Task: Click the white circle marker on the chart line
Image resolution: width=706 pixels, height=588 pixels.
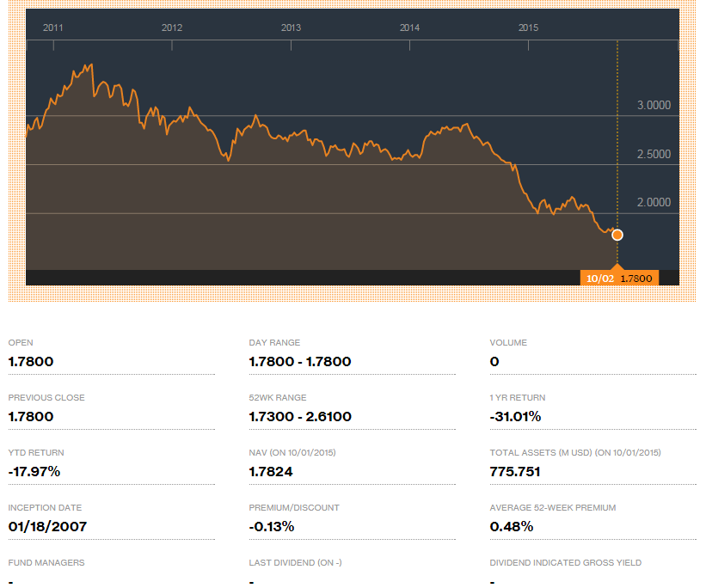Action: tap(617, 235)
